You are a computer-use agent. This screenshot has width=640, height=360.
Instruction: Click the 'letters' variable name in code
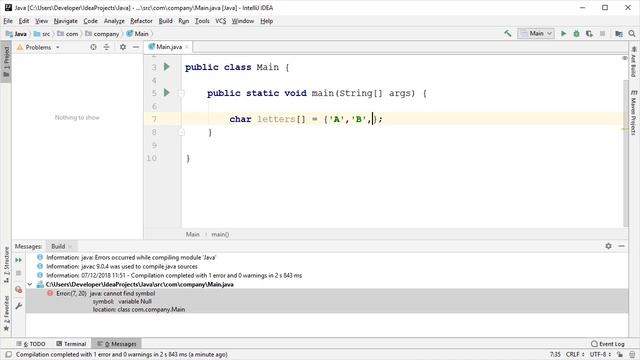[x=276, y=119]
